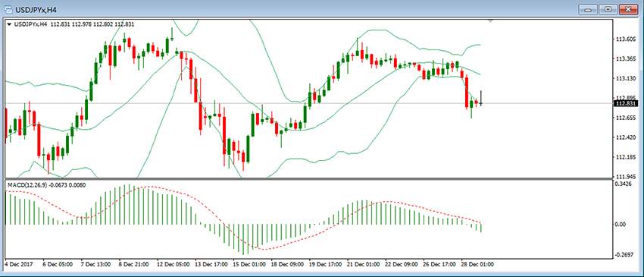Click the USDJPYx,H4 OHLC label text

point(74,24)
